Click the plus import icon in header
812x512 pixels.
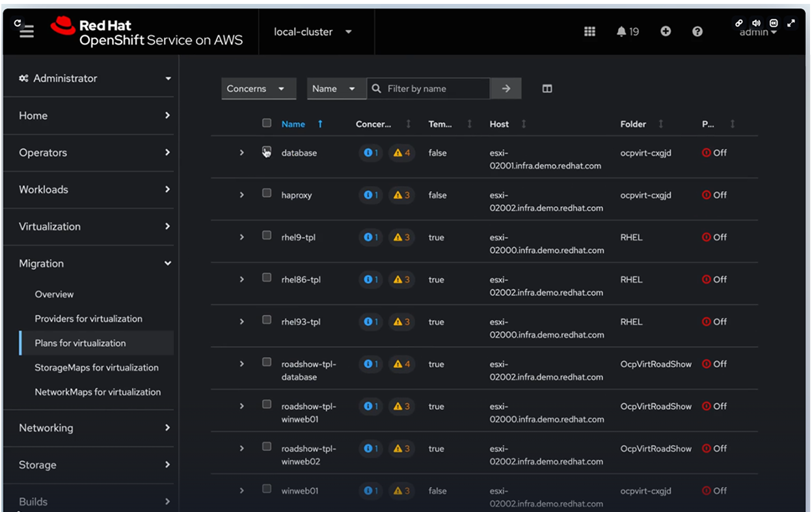[666, 31]
